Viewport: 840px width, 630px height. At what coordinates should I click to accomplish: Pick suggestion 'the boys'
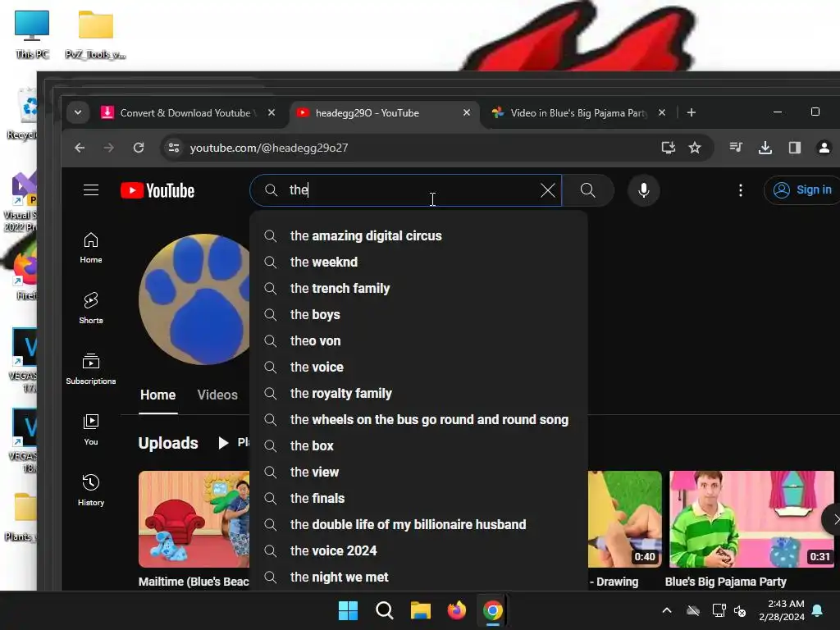(419, 314)
